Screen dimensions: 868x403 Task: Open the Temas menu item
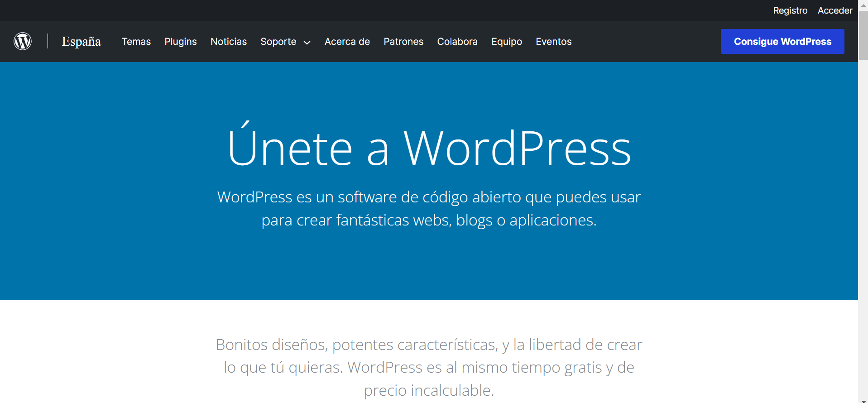click(136, 41)
